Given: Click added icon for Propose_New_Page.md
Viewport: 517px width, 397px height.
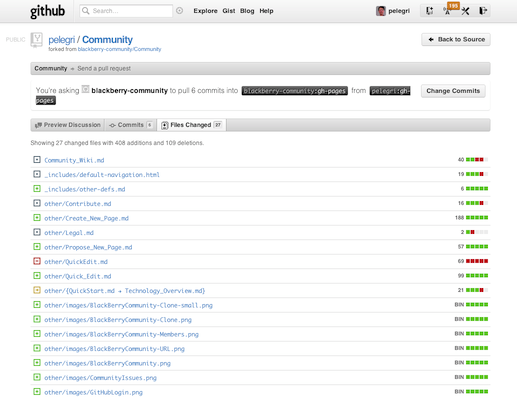Looking at the screenshot, I should pyautogui.click(x=37, y=247).
